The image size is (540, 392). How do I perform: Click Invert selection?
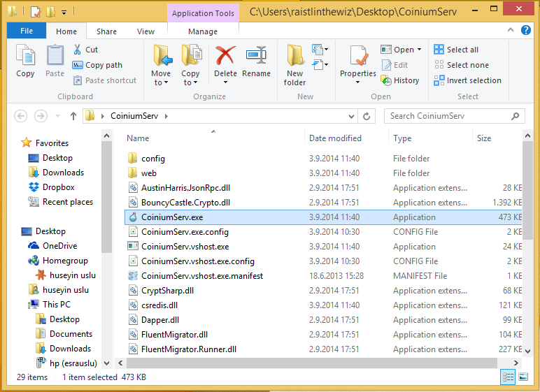[x=468, y=80]
